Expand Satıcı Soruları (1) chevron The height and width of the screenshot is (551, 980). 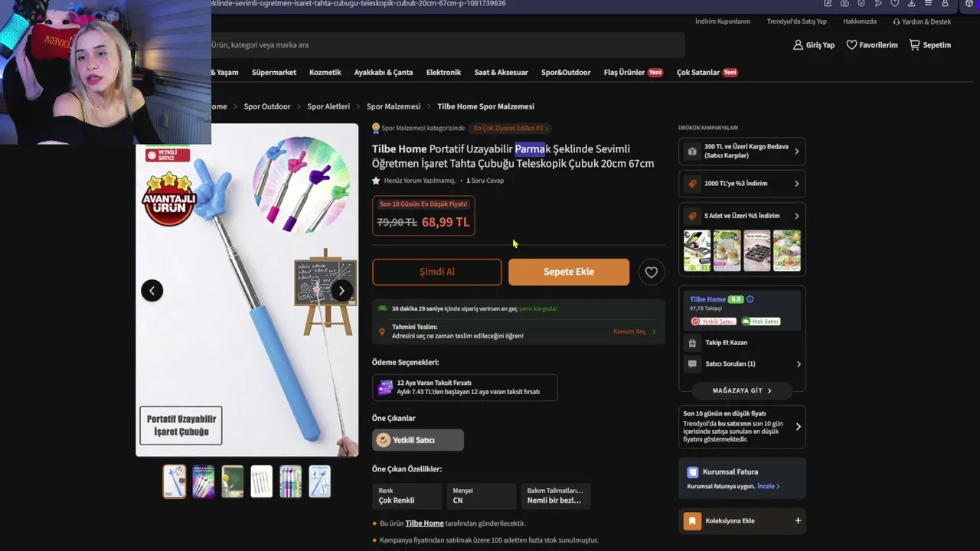pos(799,364)
